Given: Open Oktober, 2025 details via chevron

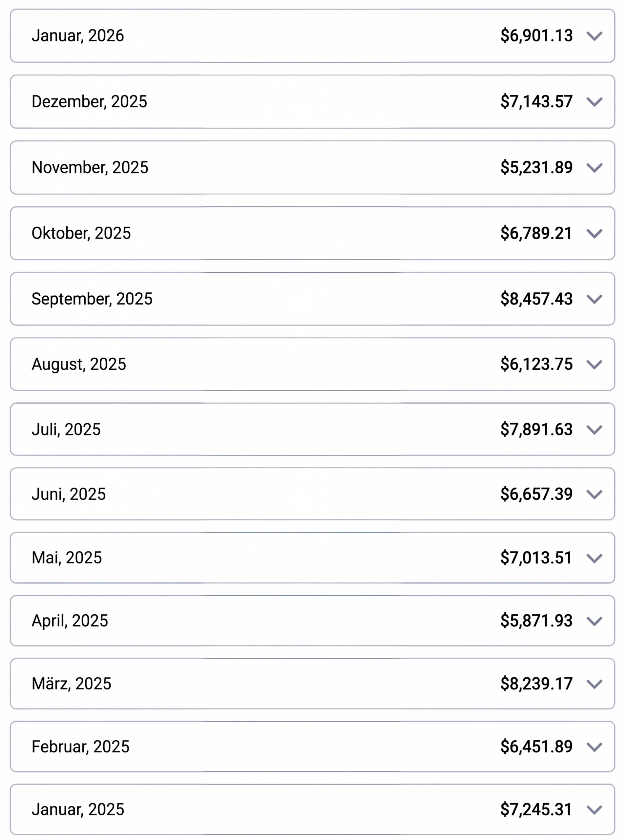Looking at the screenshot, I should click(594, 233).
